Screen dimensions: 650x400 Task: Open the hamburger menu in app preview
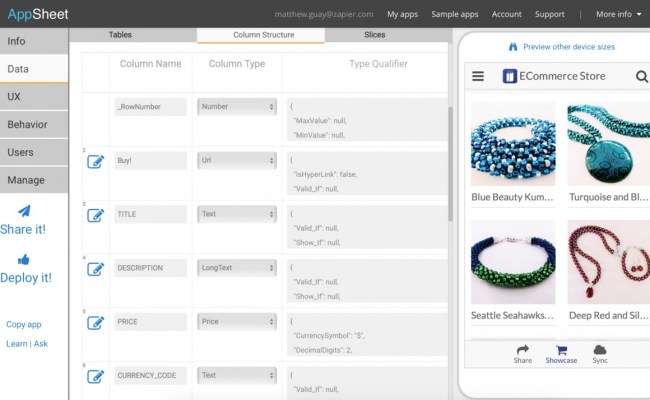coord(478,76)
